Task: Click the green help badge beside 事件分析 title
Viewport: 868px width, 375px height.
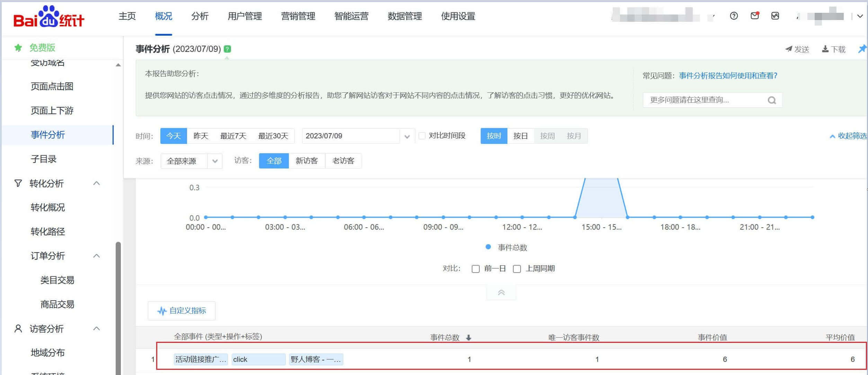Action: 227,49
